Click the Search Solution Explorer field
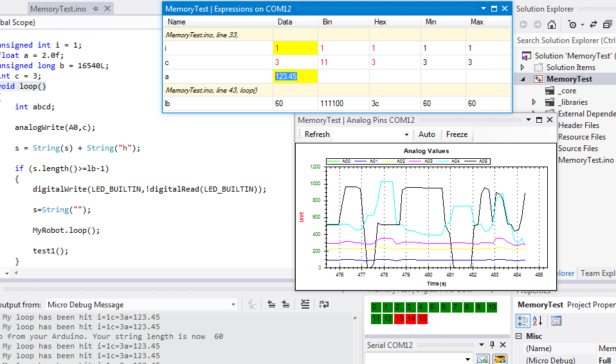 tap(566, 41)
